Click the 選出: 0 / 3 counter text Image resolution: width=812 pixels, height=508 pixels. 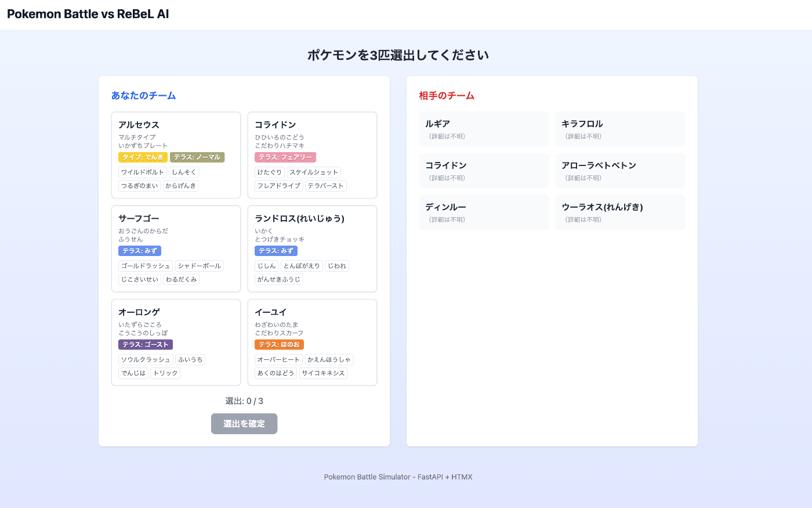[x=244, y=401]
